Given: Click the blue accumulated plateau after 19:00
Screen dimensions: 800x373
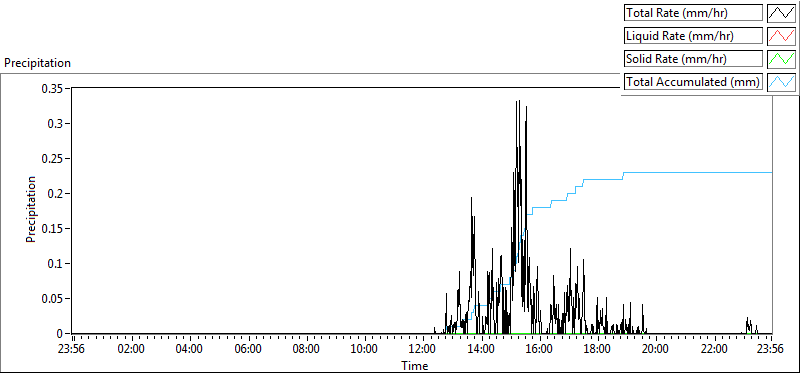Looking at the screenshot, I should pyautogui.click(x=698, y=172).
